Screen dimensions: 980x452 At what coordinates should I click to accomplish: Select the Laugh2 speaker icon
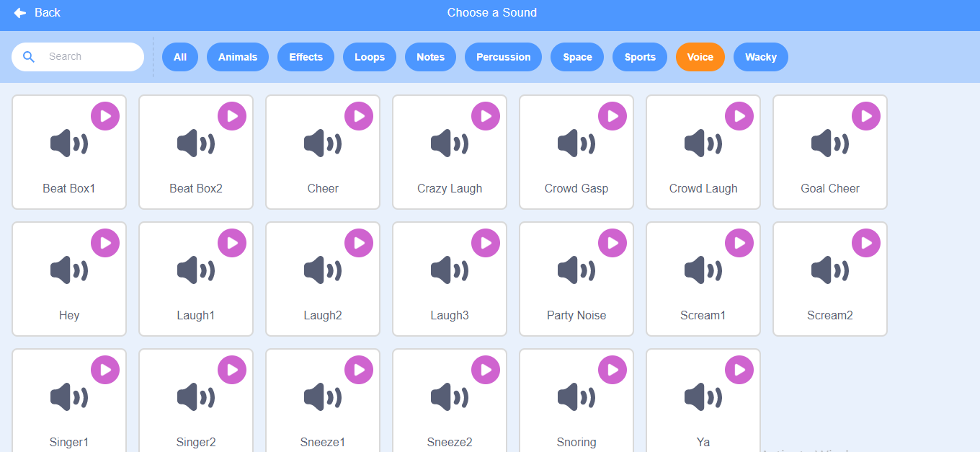click(x=322, y=270)
